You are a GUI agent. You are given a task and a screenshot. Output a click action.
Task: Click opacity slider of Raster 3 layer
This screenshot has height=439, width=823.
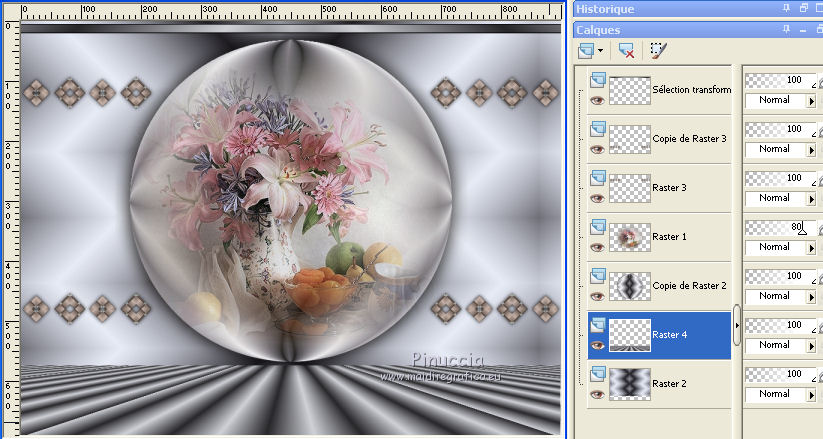780,178
